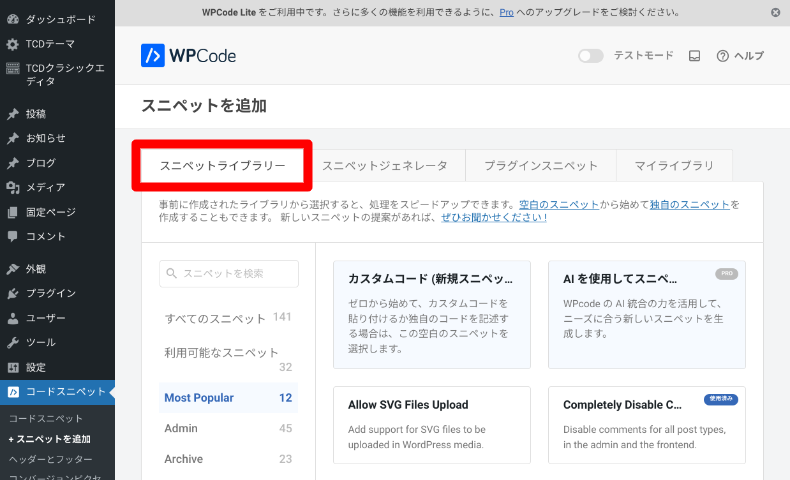Click the 141 count beside すべてのスニペット
This screenshot has height=480, width=790.
(282, 317)
